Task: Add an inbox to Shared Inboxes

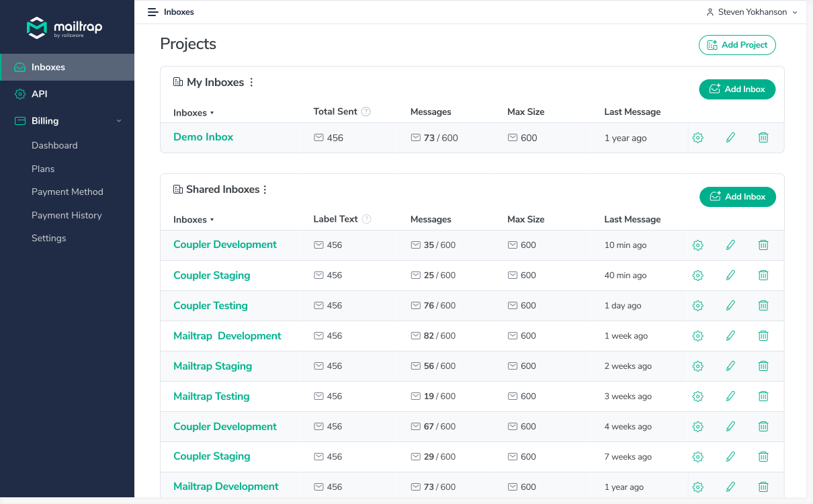Action: coord(738,197)
